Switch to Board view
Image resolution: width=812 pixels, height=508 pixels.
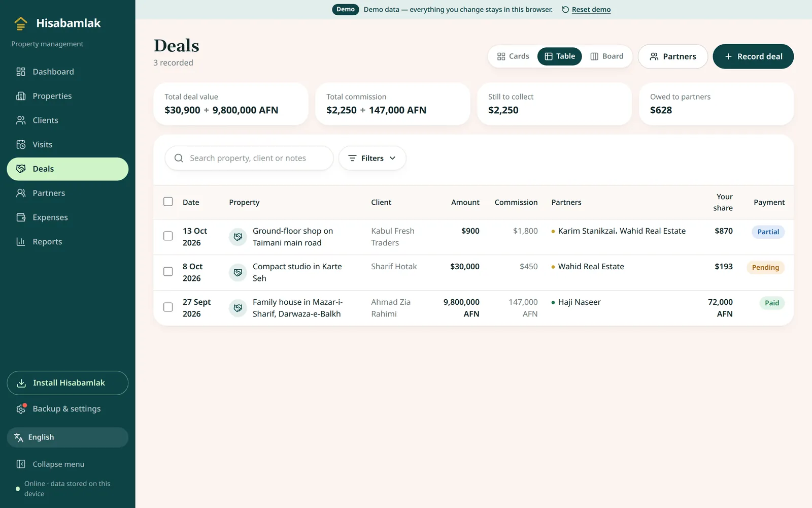(607, 56)
